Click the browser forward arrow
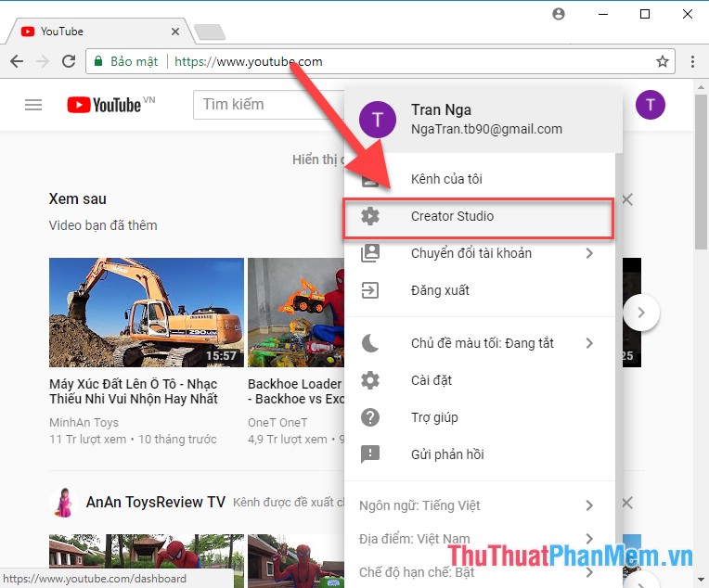The height and width of the screenshot is (588, 709). tap(43, 61)
